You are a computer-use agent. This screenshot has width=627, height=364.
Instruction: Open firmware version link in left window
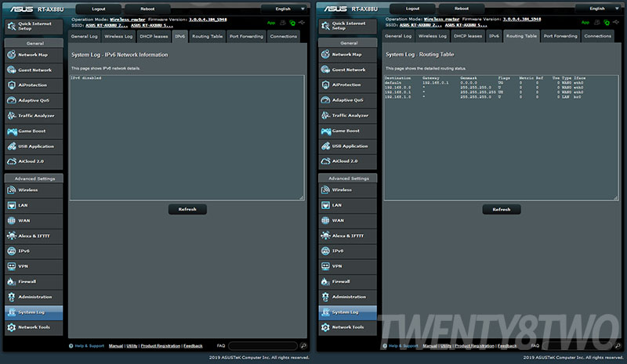(208, 20)
